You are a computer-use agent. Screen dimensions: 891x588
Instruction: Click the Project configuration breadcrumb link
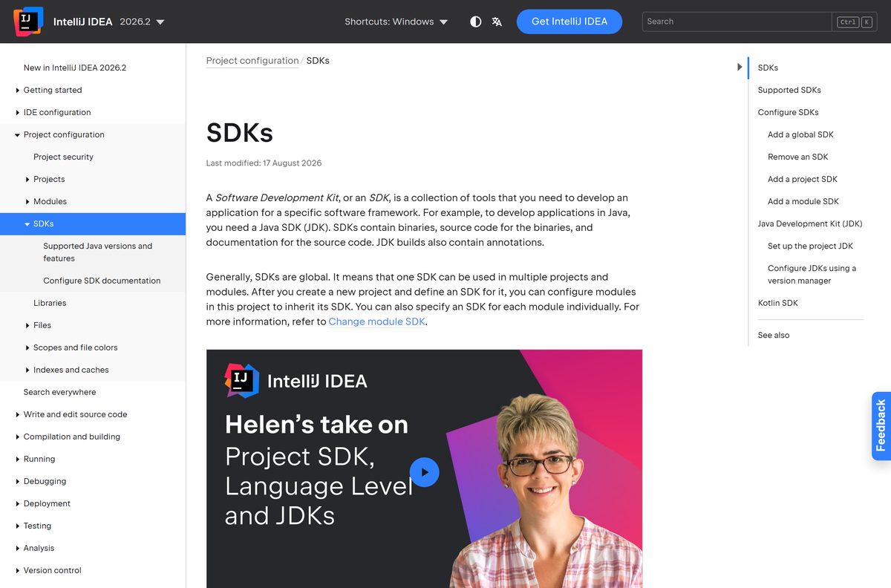pos(252,61)
